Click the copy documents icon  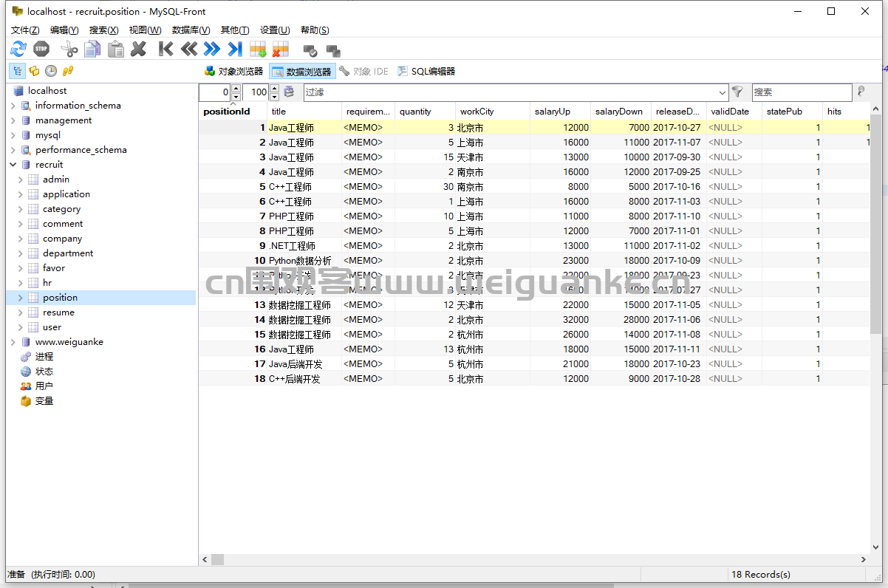92,49
